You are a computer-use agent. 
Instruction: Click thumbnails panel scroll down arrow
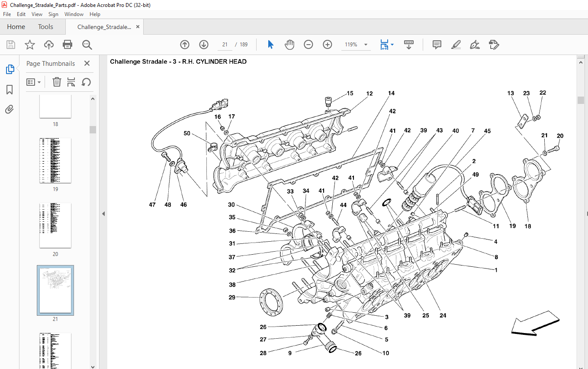coord(93,366)
